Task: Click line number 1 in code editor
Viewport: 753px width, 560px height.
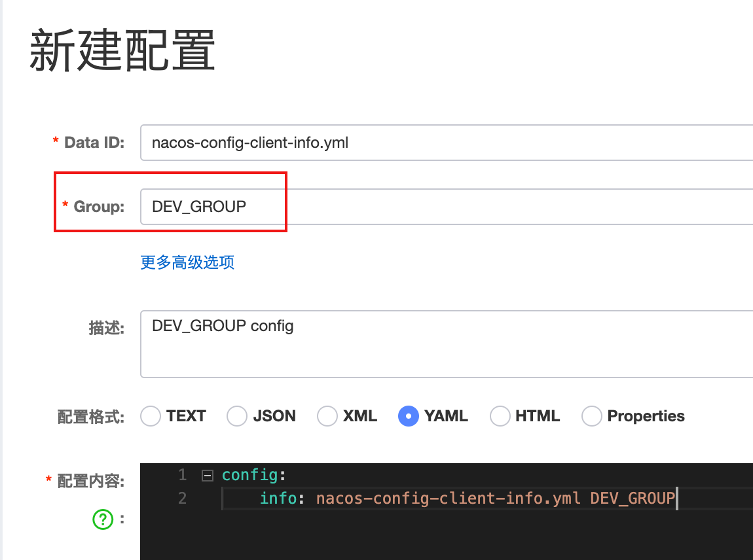Action: (182, 475)
